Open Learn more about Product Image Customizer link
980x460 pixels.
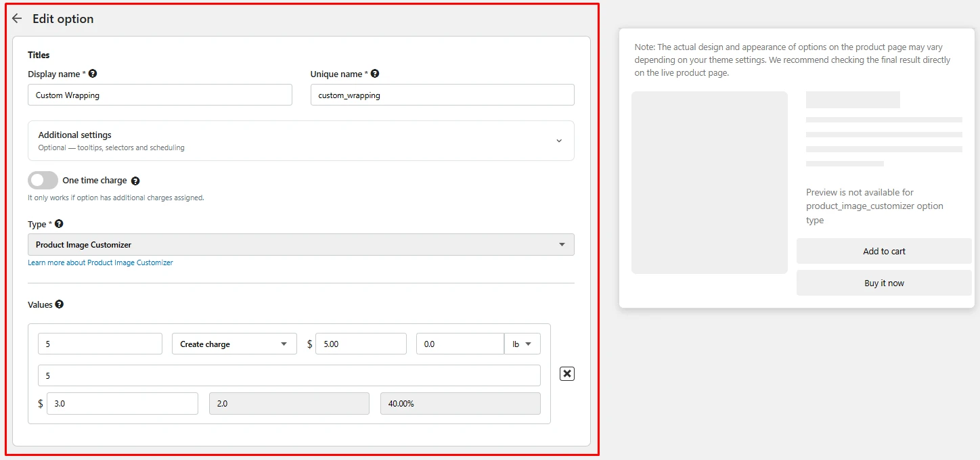click(100, 262)
